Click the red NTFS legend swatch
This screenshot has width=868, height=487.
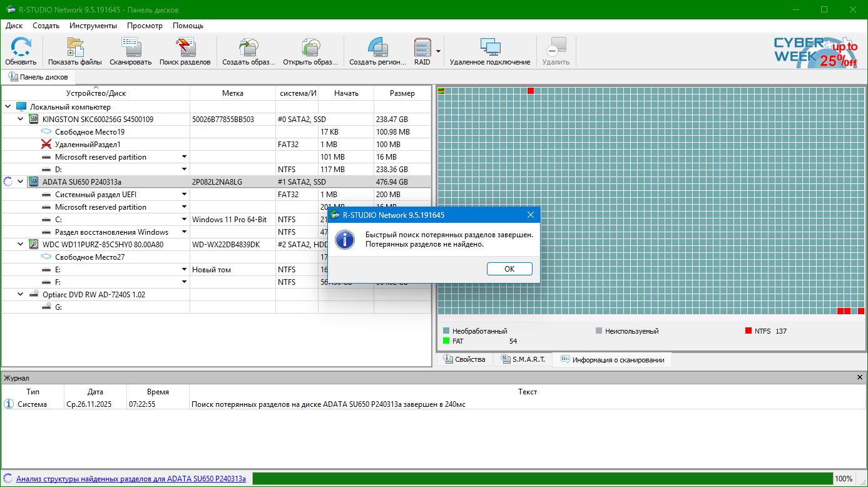[x=748, y=331]
